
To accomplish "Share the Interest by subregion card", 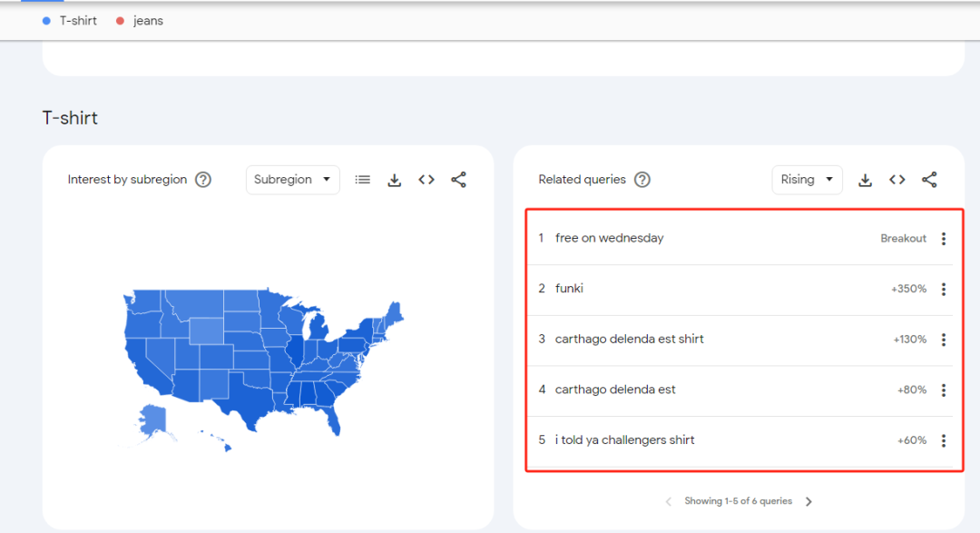I will point(458,180).
